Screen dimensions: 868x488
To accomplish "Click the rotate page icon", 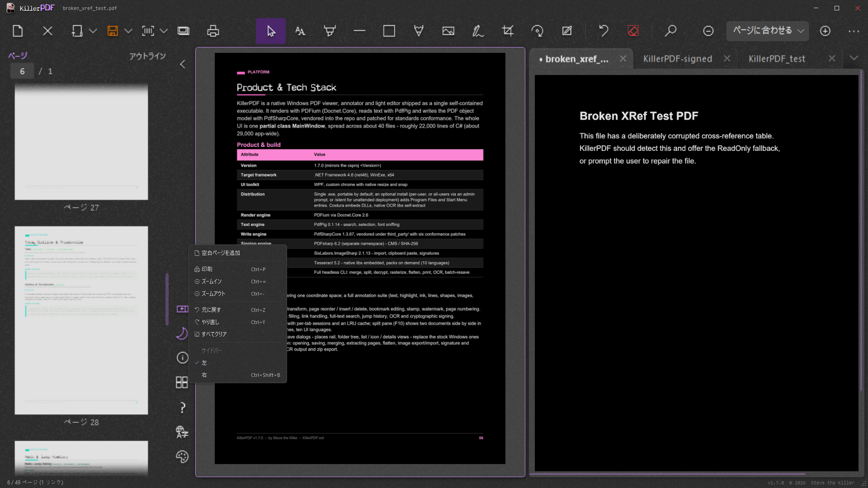I will tap(537, 31).
